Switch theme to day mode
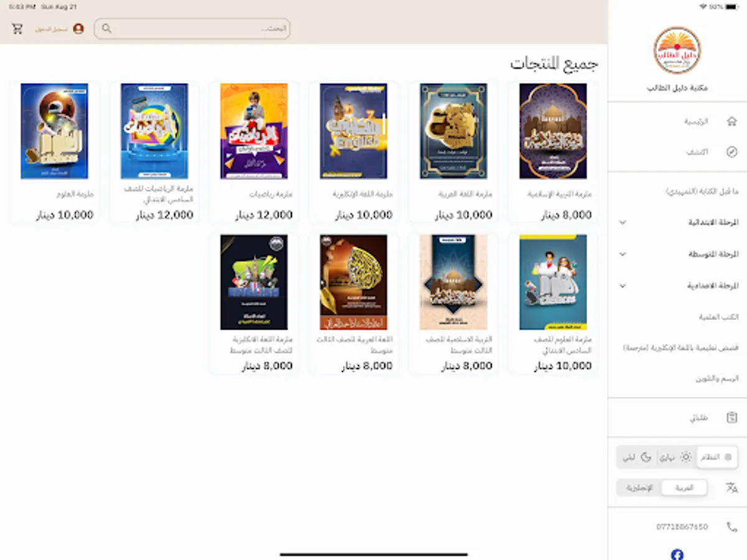 coord(675,457)
